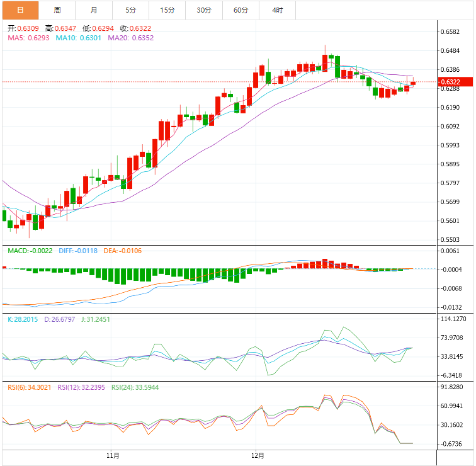Screen dimensions: 476x466
Task: Click the MACD indicator label
Action: (x=30, y=251)
